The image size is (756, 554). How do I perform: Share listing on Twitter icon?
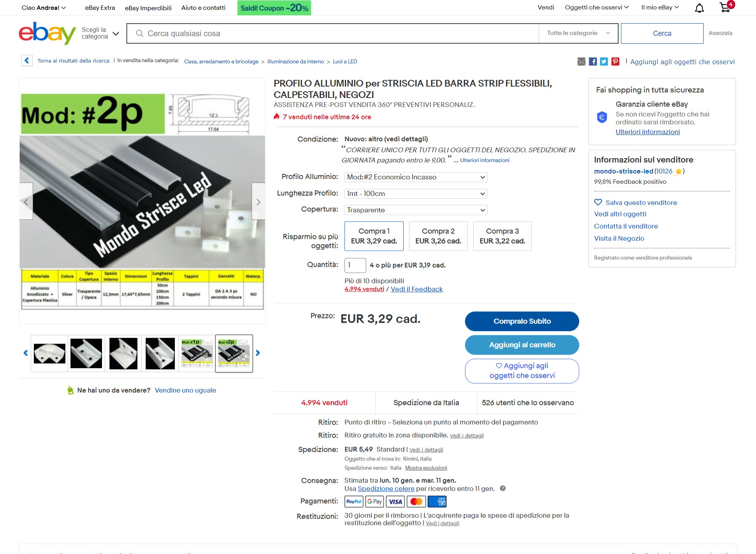[604, 61]
